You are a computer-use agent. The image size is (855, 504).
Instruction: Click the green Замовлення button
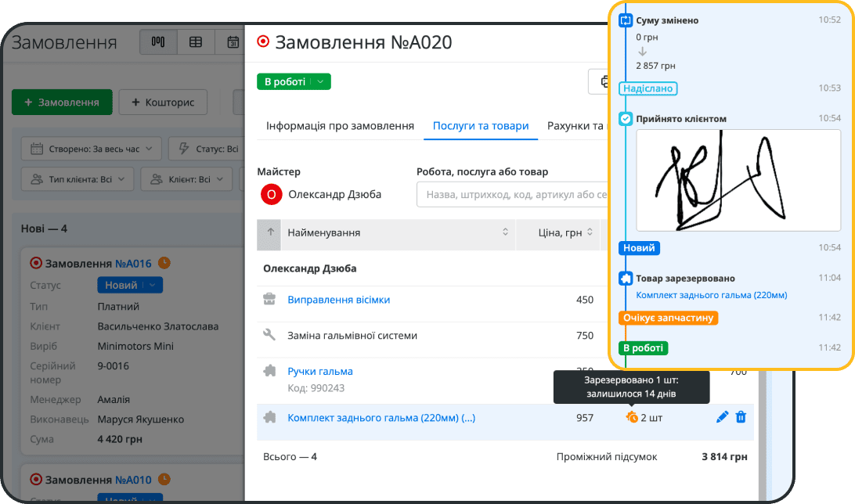(x=62, y=102)
